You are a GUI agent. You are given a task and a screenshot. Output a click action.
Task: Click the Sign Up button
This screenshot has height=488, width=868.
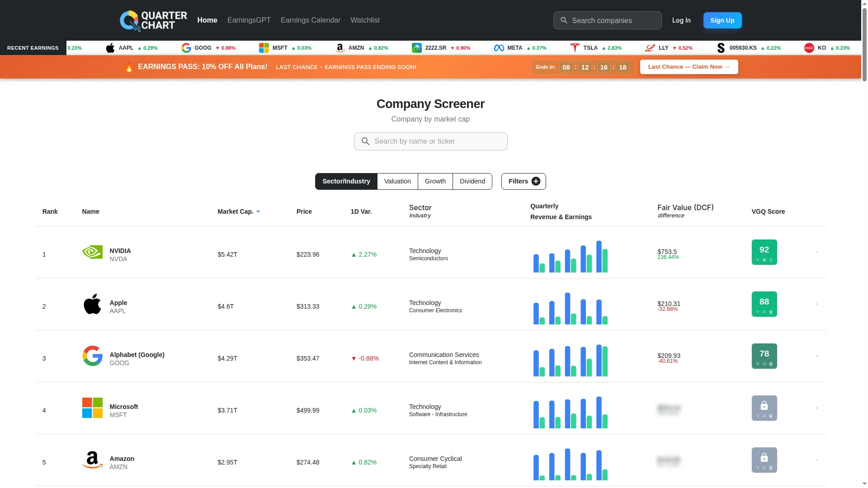722,20
